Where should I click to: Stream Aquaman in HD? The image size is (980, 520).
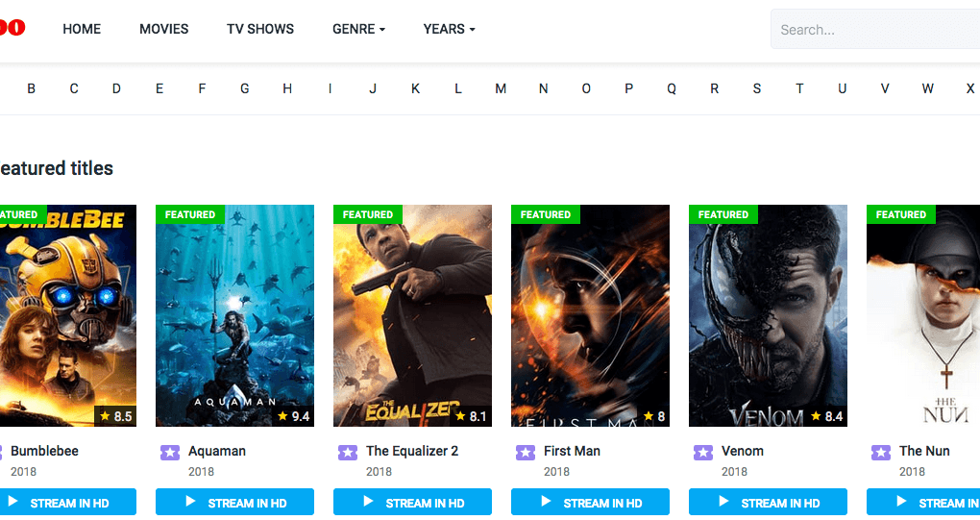point(235,502)
